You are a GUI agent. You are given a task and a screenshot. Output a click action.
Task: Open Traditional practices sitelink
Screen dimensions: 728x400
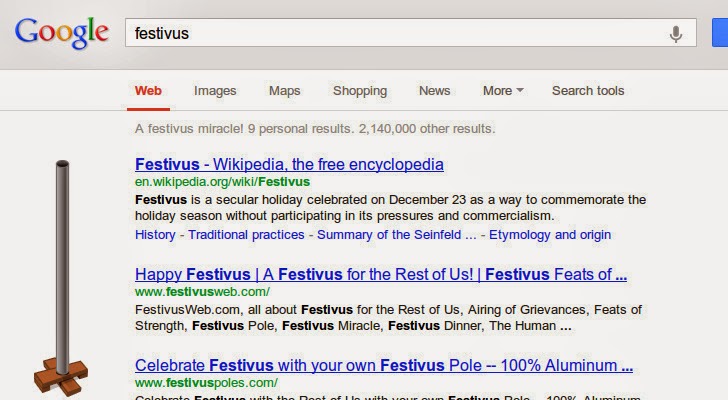point(246,234)
